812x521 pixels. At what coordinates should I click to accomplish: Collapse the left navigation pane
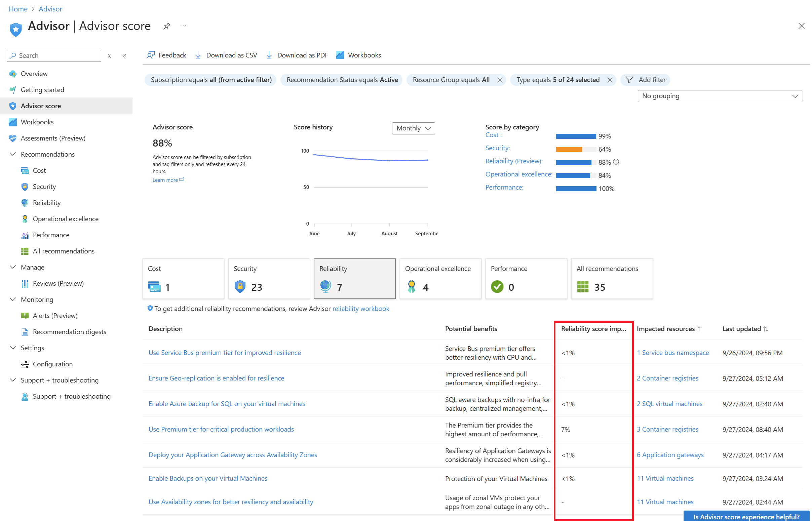pos(124,56)
